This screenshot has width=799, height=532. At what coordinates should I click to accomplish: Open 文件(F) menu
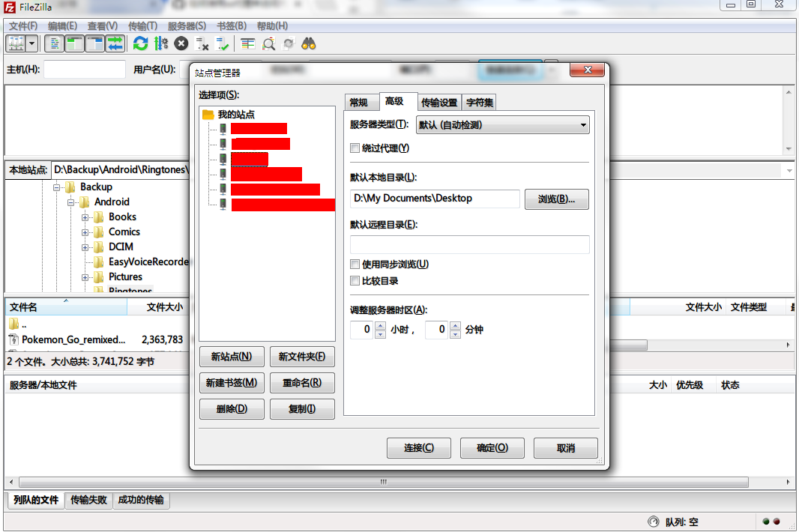[x=23, y=26]
